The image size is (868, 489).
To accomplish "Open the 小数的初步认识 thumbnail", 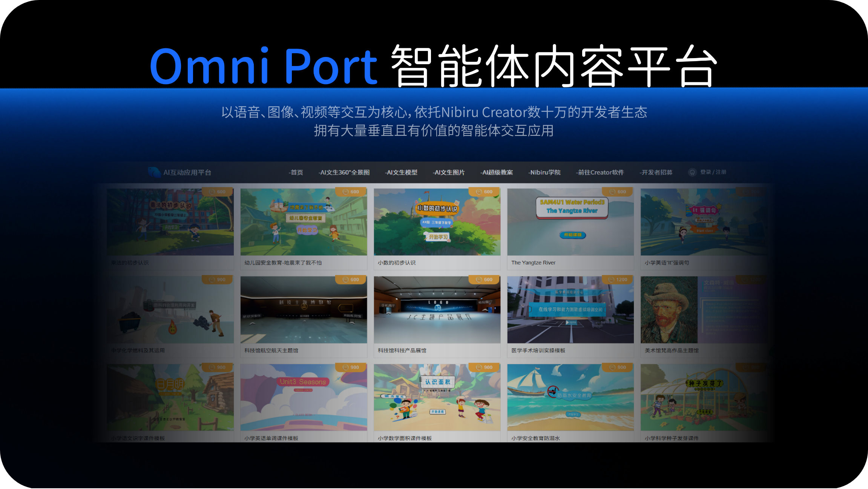I will [437, 222].
